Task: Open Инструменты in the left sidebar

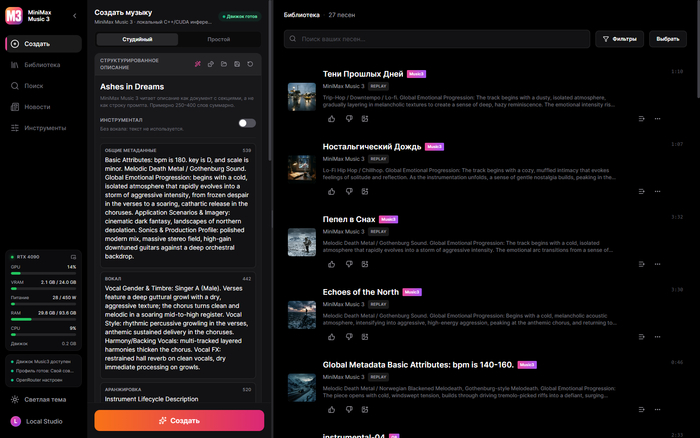Action: pos(43,128)
